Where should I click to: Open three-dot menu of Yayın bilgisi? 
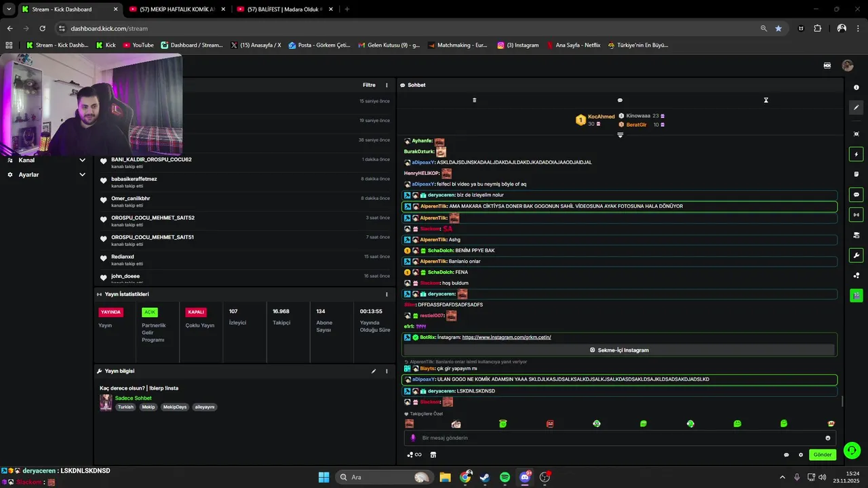387,371
